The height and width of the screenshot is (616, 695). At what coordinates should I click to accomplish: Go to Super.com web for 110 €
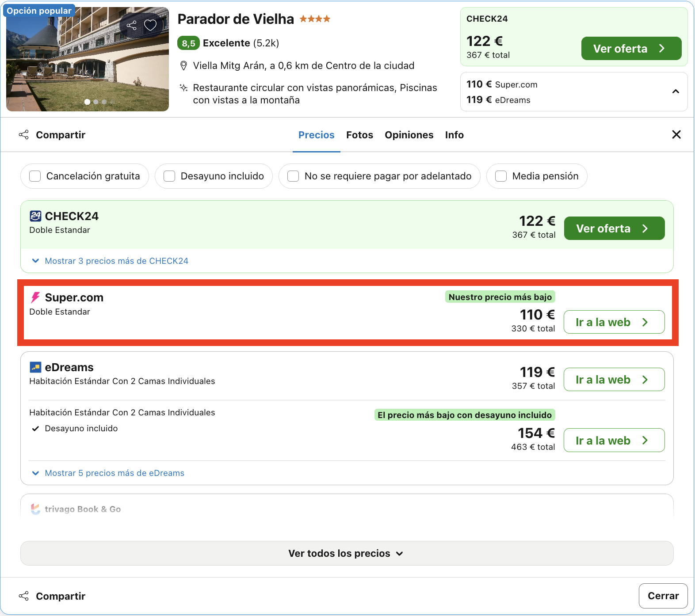[614, 322]
